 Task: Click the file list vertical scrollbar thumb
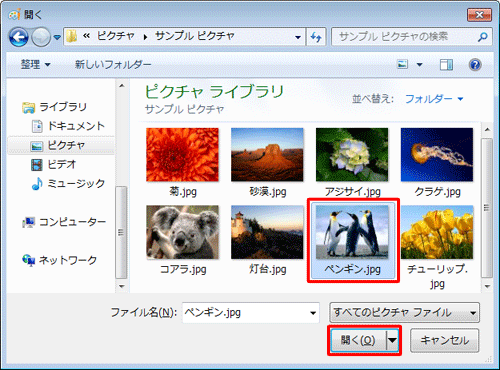487,208
